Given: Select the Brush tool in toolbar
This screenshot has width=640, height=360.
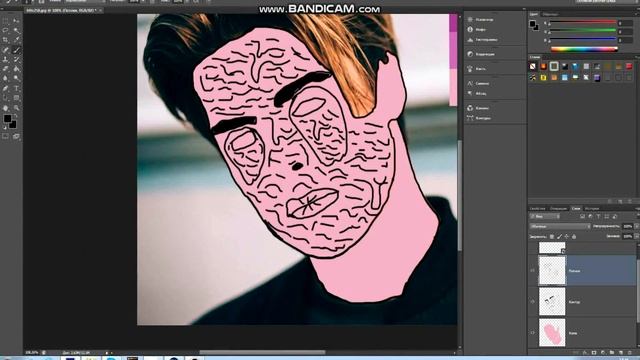Looking at the screenshot, I should (x=16, y=50).
